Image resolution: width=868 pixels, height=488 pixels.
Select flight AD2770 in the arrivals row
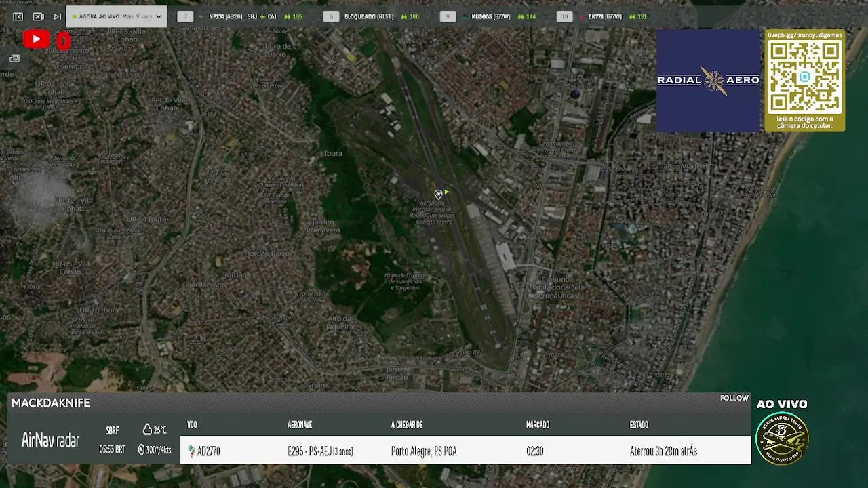click(208, 451)
